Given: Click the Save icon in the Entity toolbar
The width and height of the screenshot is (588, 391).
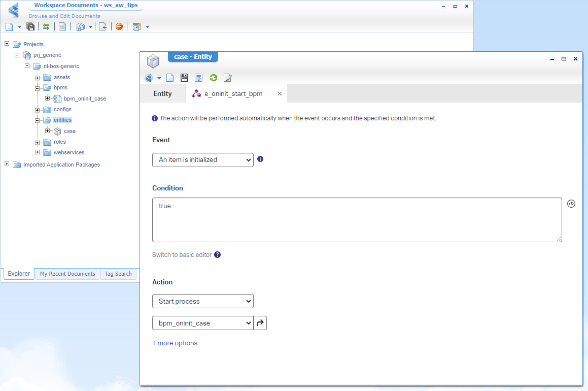Looking at the screenshot, I should (185, 78).
